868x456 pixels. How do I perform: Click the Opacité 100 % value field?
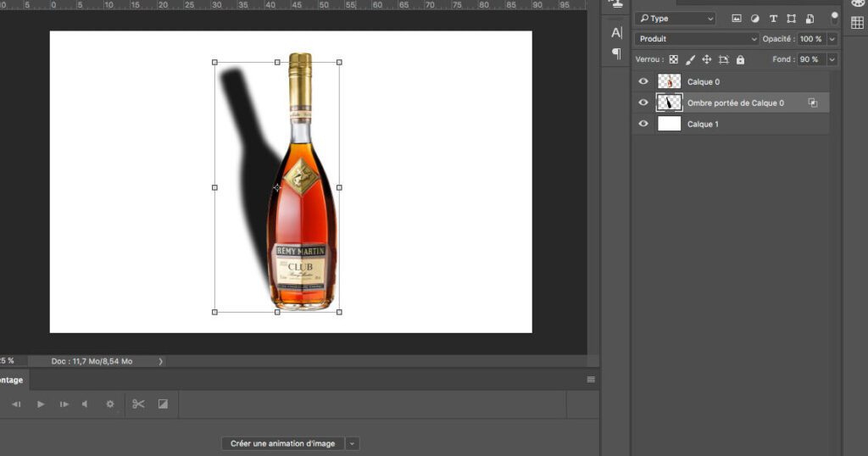click(x=811, y=39)
